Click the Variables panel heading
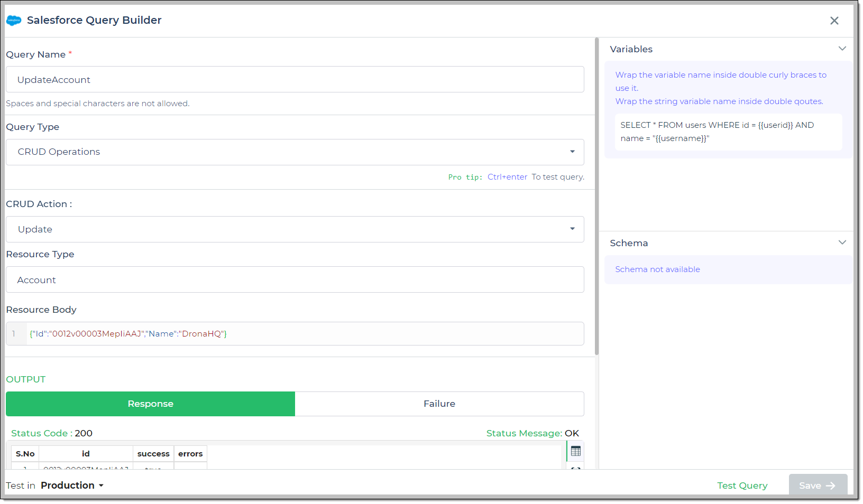This screenshot has width=863, height=504. pyautogui.click(x=631, y=49)
